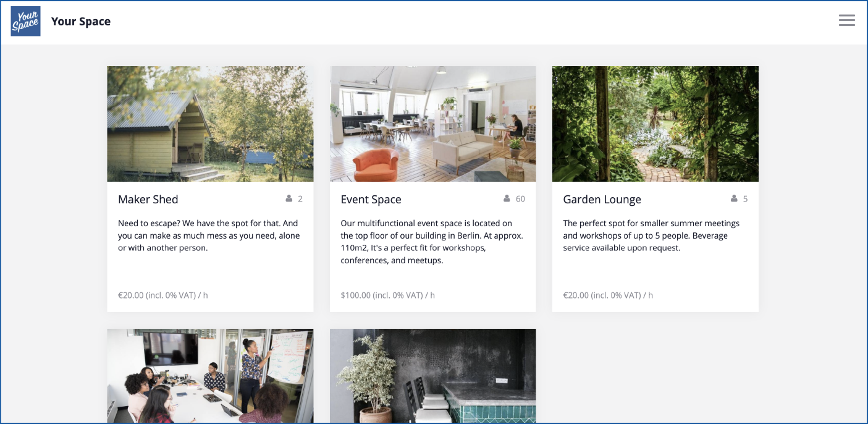Open the meeting room whiteboard photo
This screenshot has height=424, width=868.
coord(210,376)
